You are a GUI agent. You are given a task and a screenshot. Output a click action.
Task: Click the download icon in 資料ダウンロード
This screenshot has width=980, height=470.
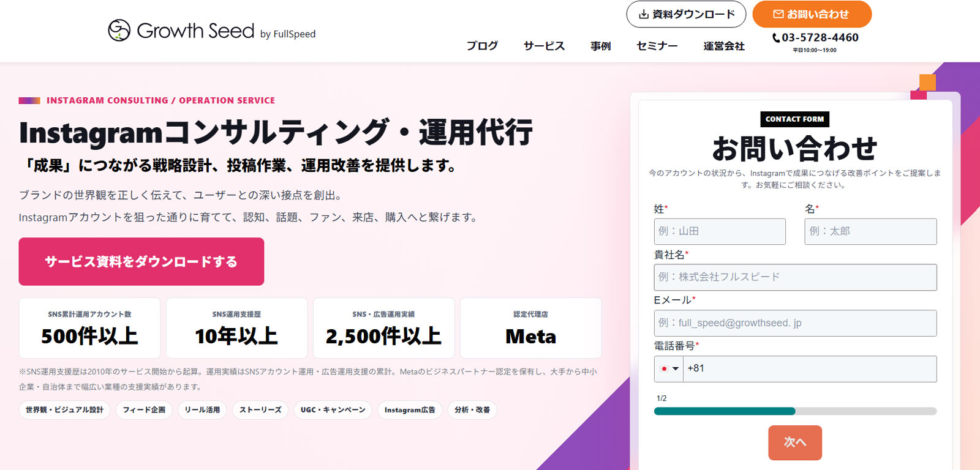(644, 14)
